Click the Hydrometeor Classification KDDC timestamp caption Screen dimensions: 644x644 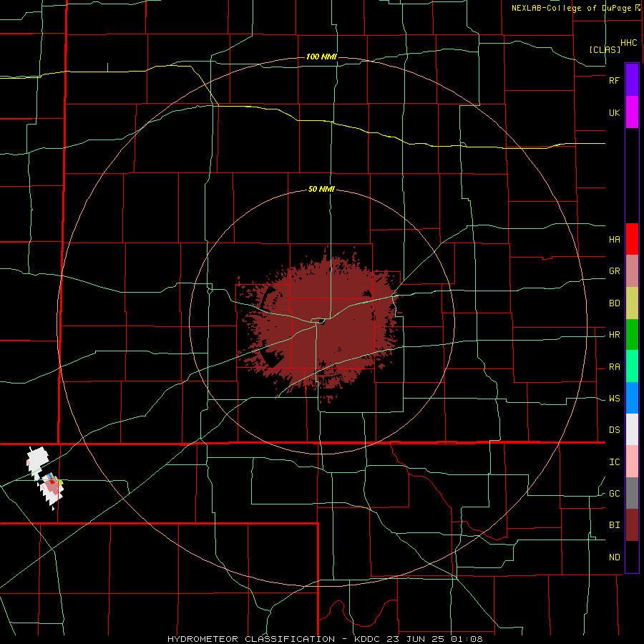[x=325, y=639]
